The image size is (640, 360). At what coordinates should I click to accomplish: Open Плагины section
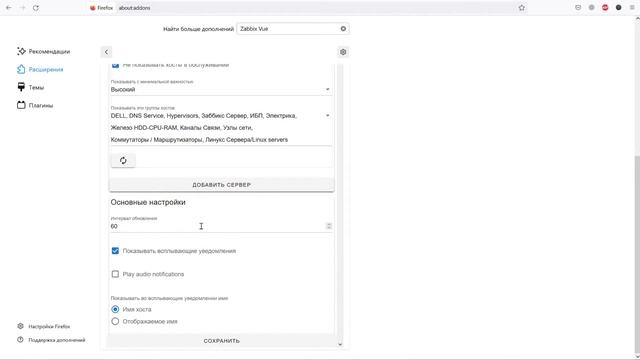[x=35, y=105]
